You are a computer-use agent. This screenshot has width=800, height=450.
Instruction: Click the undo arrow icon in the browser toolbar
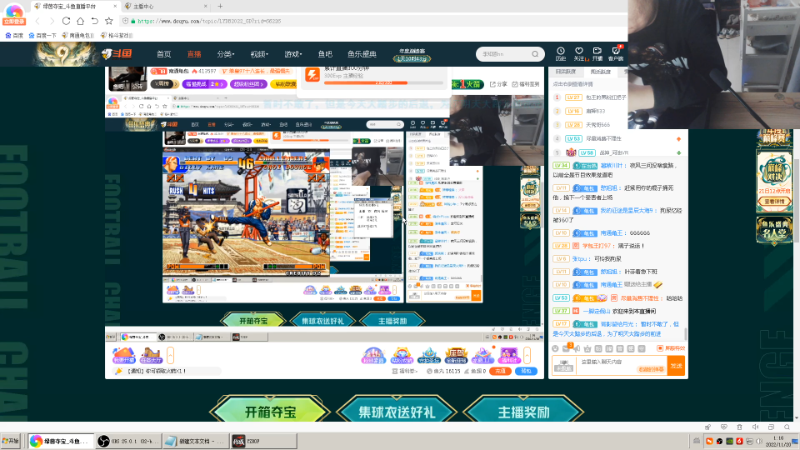click(94, 21)
